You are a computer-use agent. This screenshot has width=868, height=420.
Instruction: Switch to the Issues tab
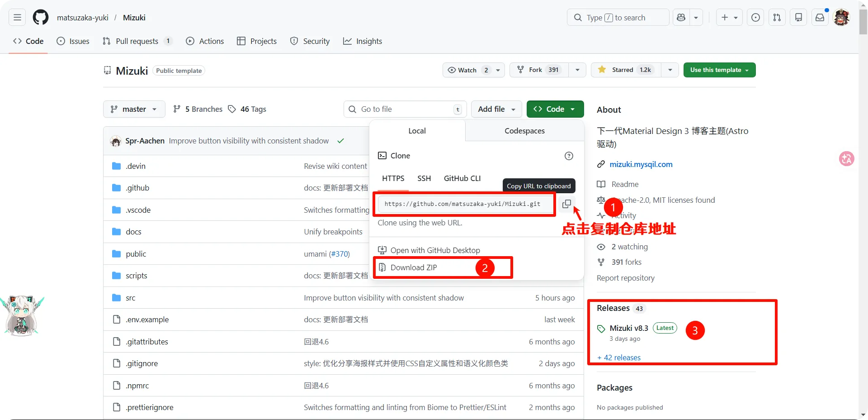(73, 41)
